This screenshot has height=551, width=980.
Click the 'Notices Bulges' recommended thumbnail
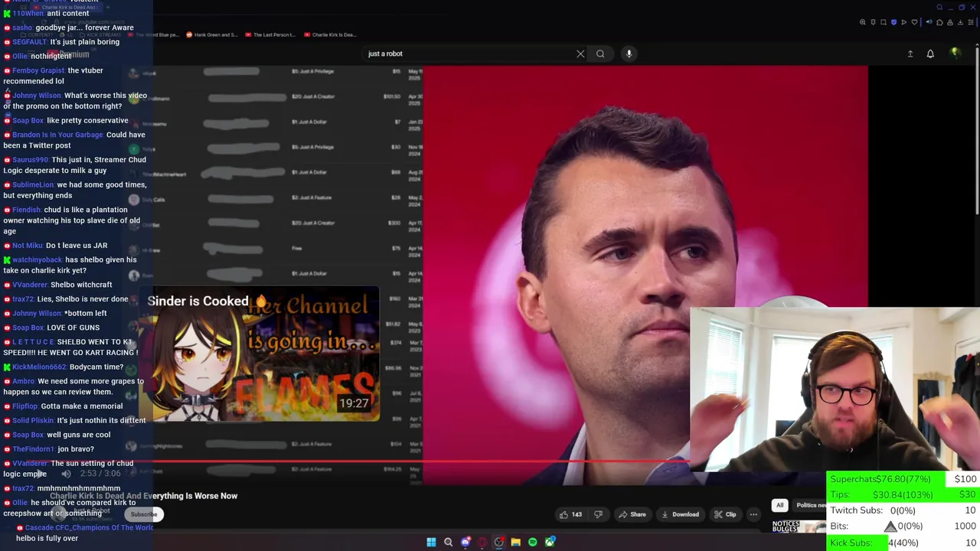(x=799, y=527)
